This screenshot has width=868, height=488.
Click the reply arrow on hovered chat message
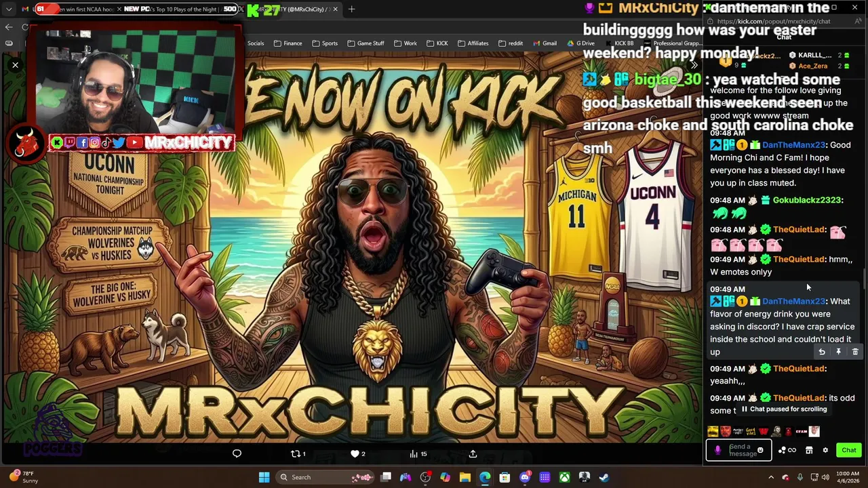point(822,352)
